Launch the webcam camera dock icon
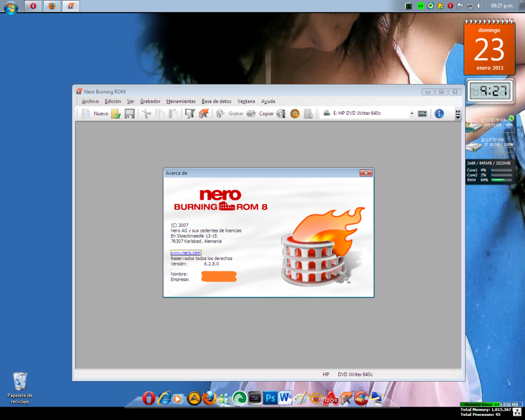Screen dimensions: 525x420 click(255, 398)
